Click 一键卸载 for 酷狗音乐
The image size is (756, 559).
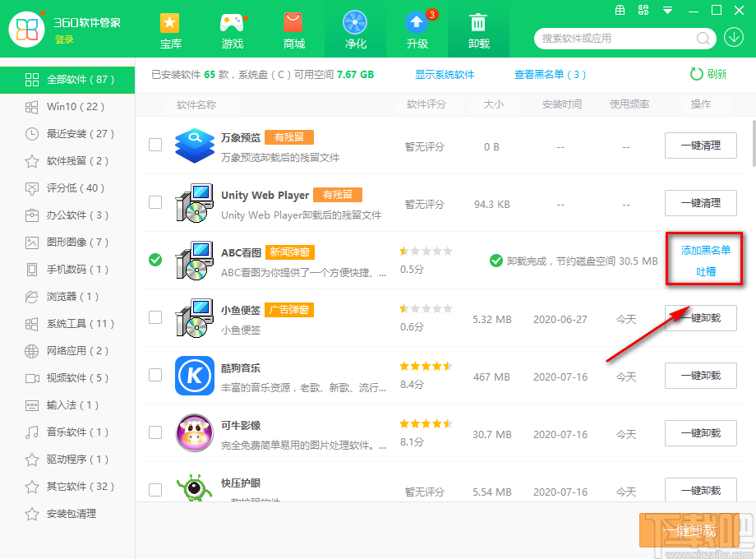click(x=700, y=376)
